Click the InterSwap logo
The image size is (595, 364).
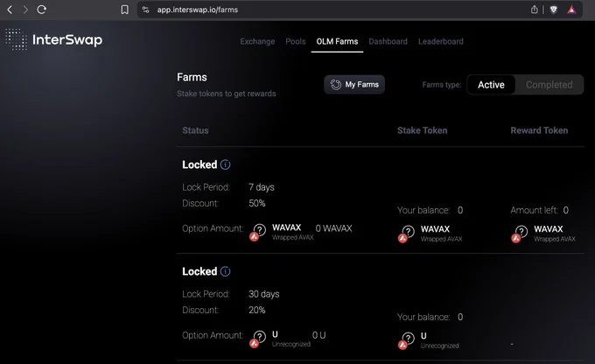54,39
